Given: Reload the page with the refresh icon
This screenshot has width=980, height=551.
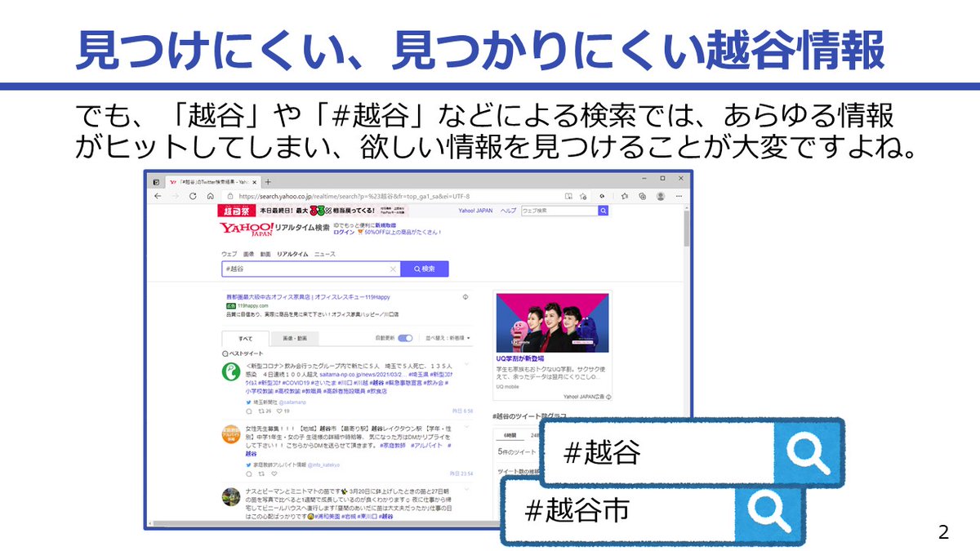Looking at the screenshot, I should [x=192, y=196].
